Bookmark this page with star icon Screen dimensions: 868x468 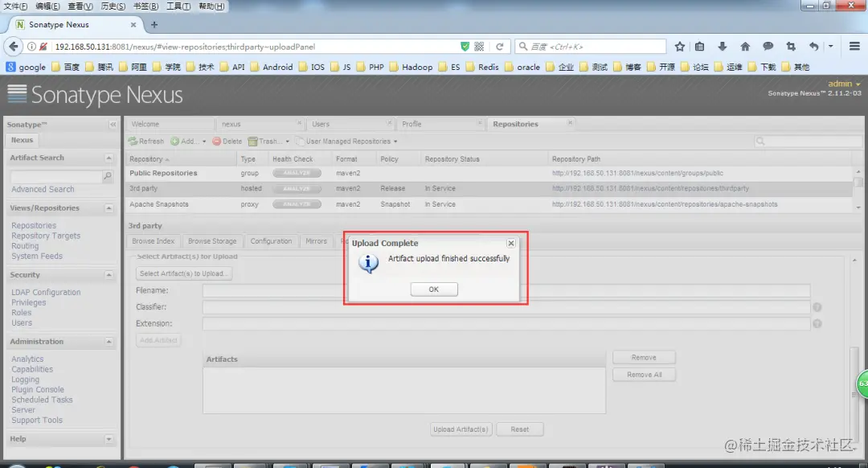pos(680,47)
